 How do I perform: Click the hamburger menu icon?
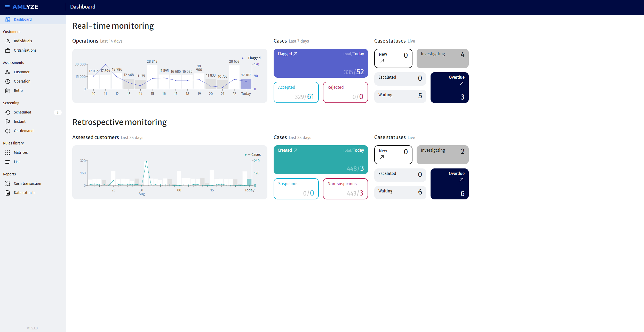coord(7,7)
